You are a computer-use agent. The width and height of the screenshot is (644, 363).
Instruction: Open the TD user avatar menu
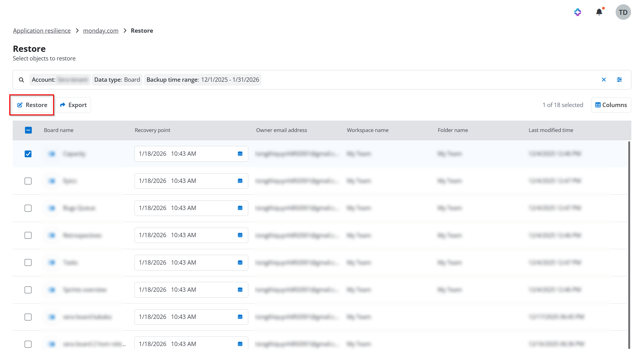pyautogui.click(x=623, y=12)
